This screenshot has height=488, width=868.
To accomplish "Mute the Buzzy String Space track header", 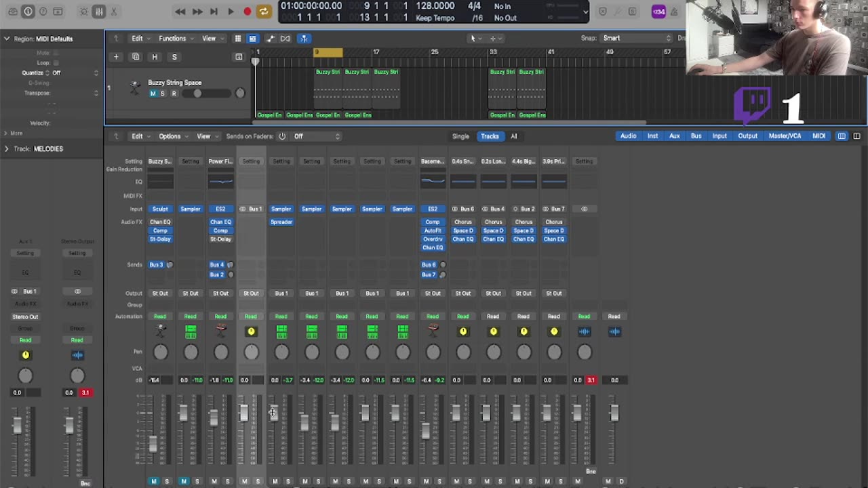I will [153, 94].
